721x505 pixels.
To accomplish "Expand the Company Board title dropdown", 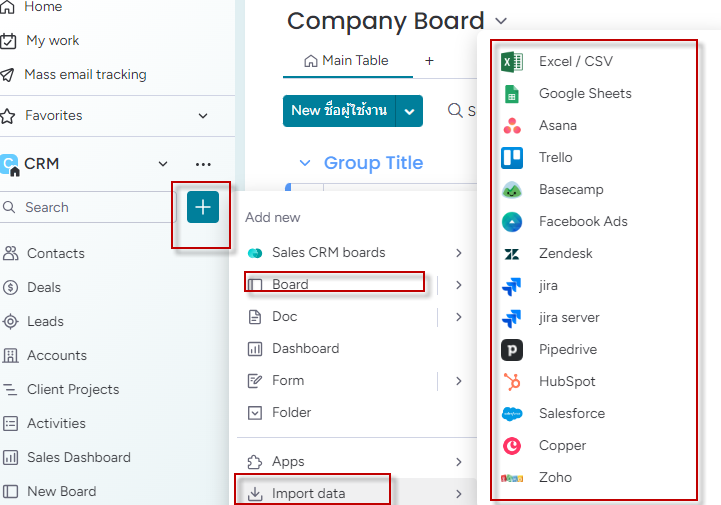I will pos(501,21).
